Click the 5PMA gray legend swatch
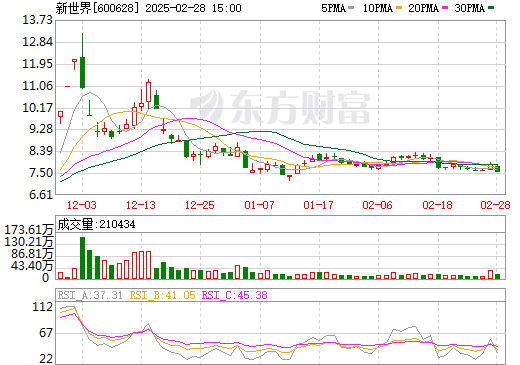Viewport: 520px width, 365px height. (x=351, y=8)
